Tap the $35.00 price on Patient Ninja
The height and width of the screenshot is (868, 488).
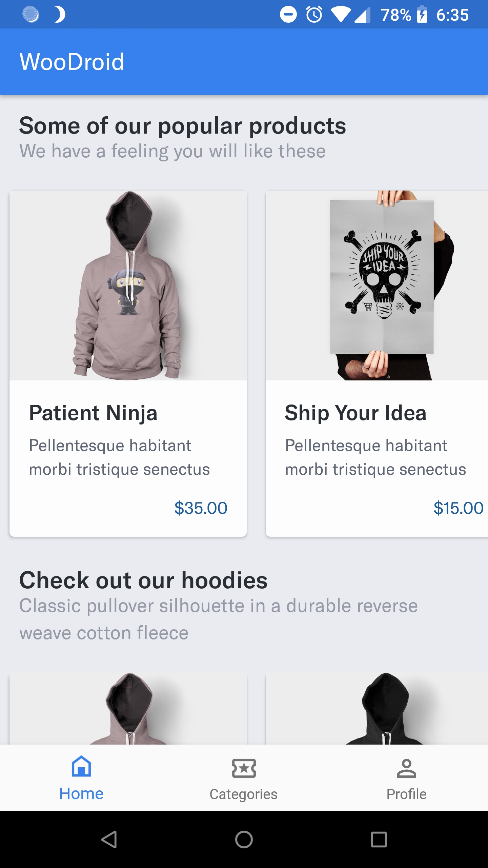pyautogui.click(x=201, y=508)
